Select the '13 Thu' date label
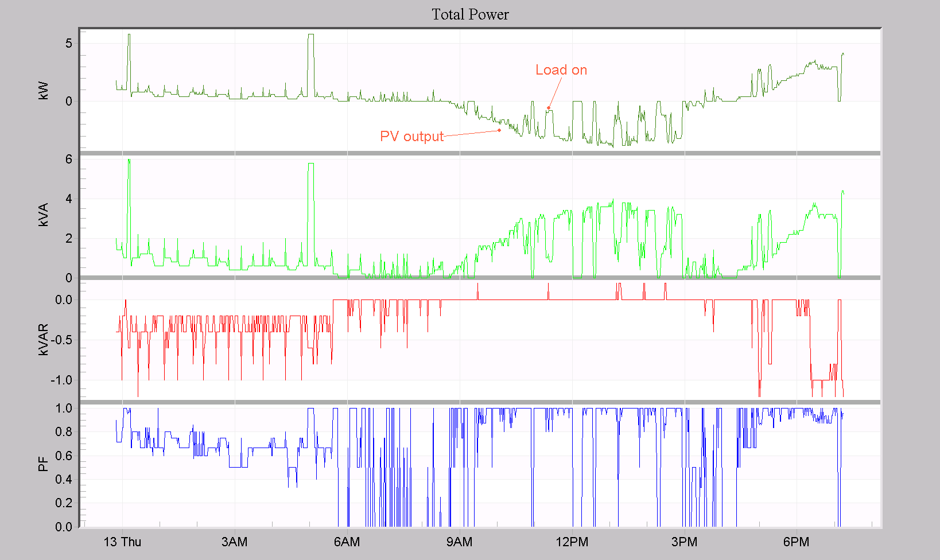 pyautogui.click(x=122, y=542)
